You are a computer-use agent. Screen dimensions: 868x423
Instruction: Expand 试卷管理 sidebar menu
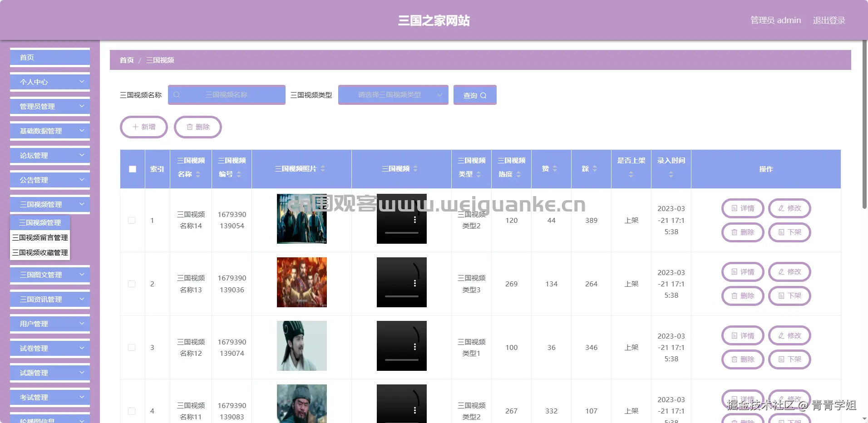click(x=50, y=349)
